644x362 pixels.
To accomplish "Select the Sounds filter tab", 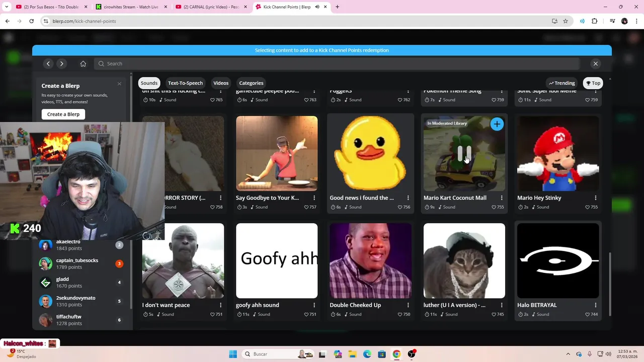I will click(x=149, y=83).
